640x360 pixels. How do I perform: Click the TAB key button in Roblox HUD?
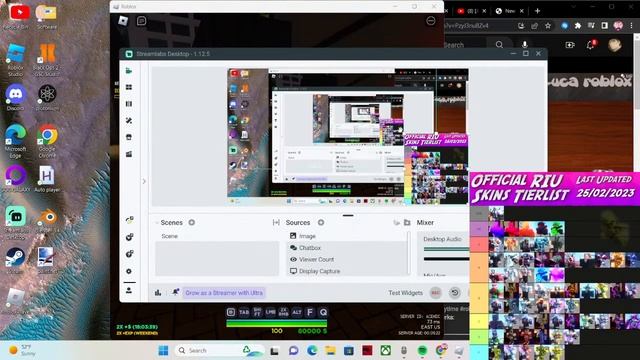tap(244, 312)
